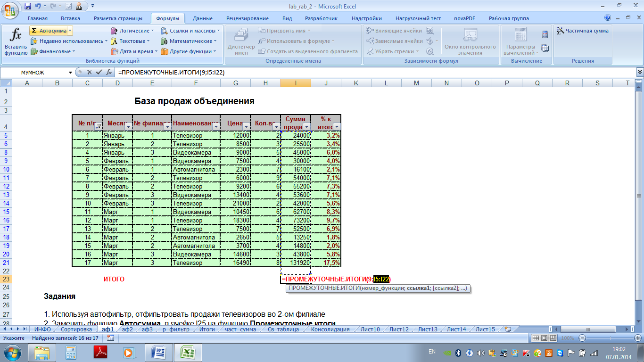Open the Autosum dropdown arrow
This screenshot has width=644, height=362.
[70, 31]
